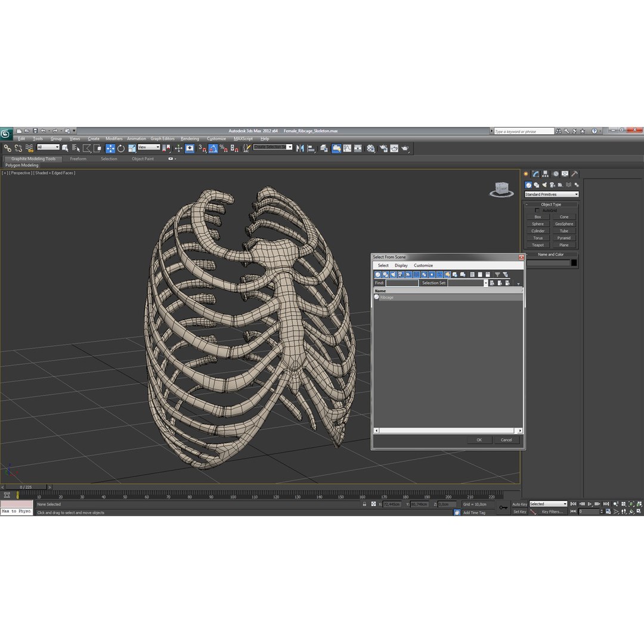Click the Find input field in dialog
The height and width of the screenshot is (644, 644).
coord(402,283)
